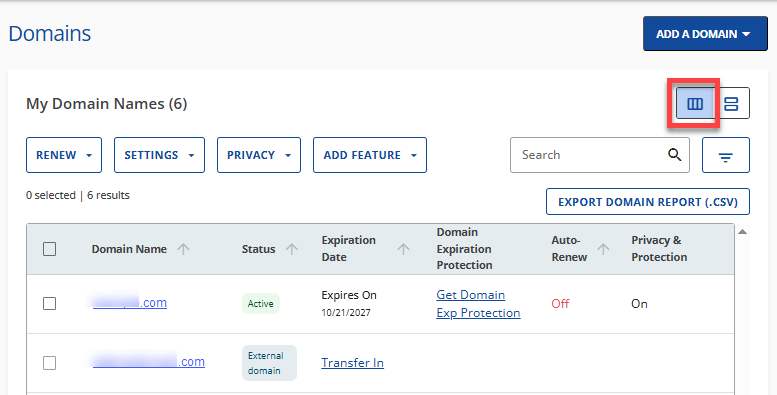Image resolution: width=777 pixels, height=395 pixels.
Task: Open the Active domain's .com link
Action: point(130,303)
